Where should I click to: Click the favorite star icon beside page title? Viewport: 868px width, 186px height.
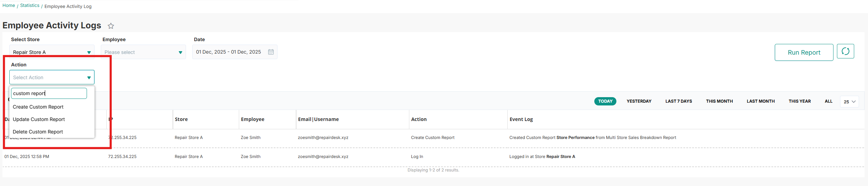(x=111, y=26)
